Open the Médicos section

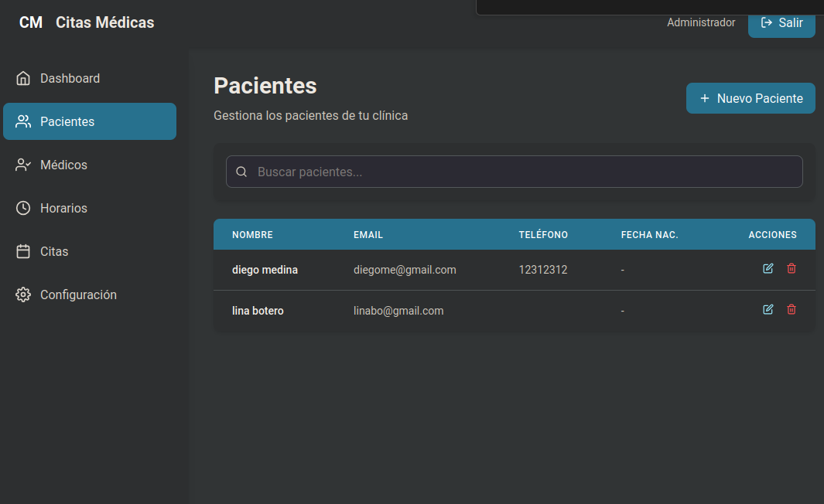(x=89, y=165)
